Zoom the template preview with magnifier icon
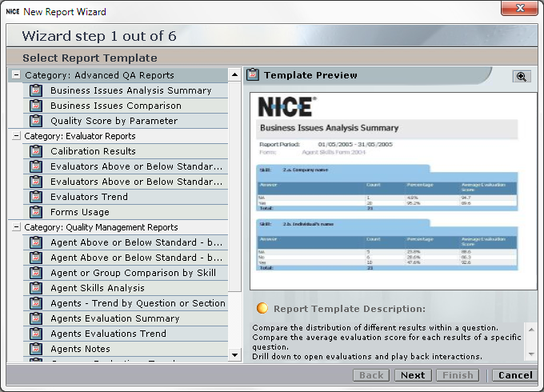Screen dimensions: 544x392 (x=522, y=76)
